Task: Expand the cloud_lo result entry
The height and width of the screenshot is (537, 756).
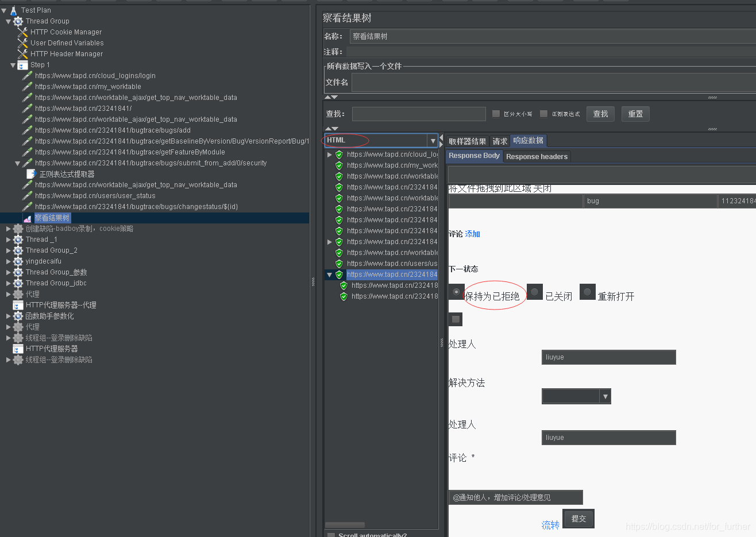Action: click(329, 154)
